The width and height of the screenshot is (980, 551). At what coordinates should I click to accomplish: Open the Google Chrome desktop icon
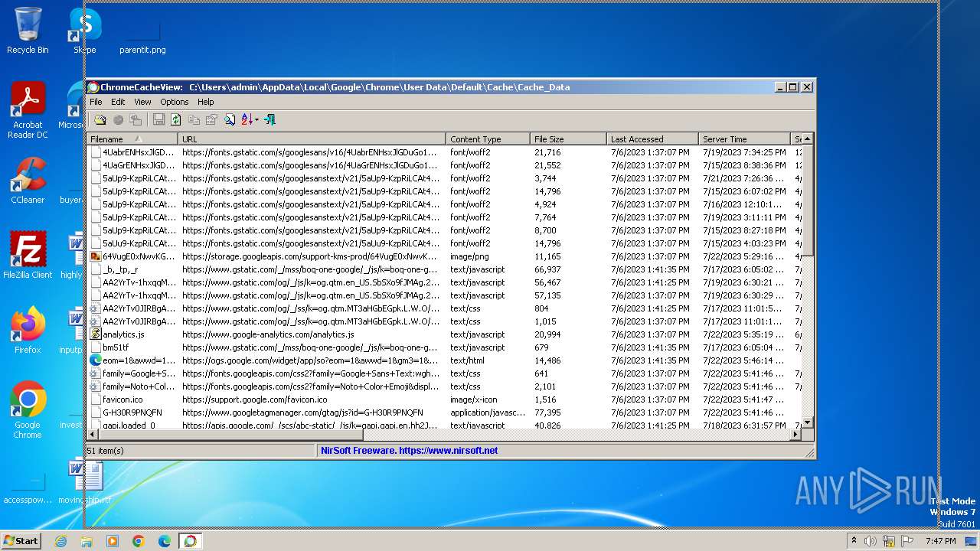click(x=28, y=410)
